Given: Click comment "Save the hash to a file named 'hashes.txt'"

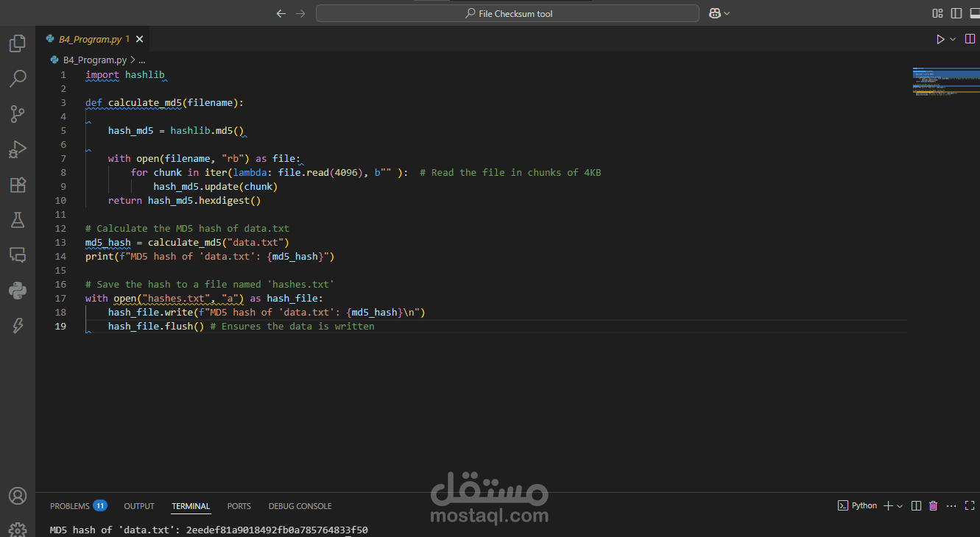Looking at the screenshot, I should [210, 284].
